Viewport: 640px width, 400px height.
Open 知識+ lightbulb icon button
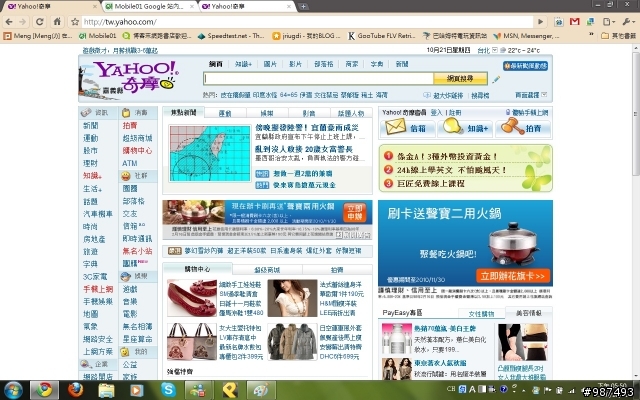pyautogui.click(x=465, y=128)
